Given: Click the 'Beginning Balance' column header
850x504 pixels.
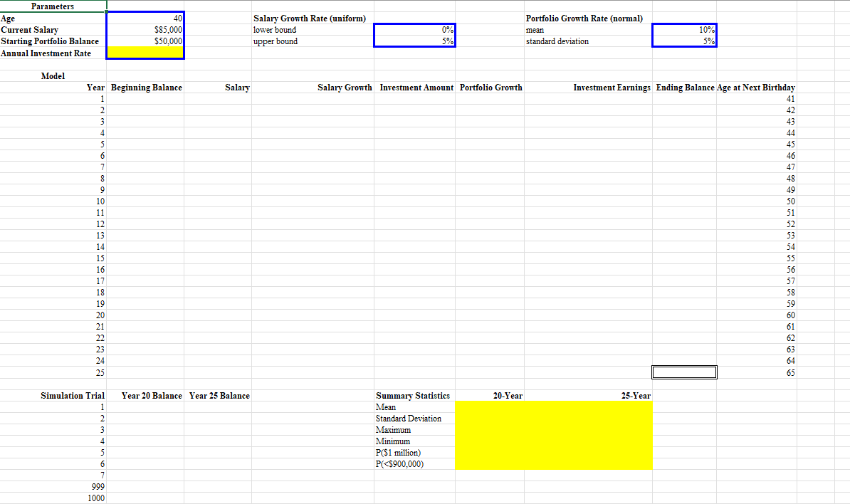Looking at the screenshot, I should coord(147,88).
